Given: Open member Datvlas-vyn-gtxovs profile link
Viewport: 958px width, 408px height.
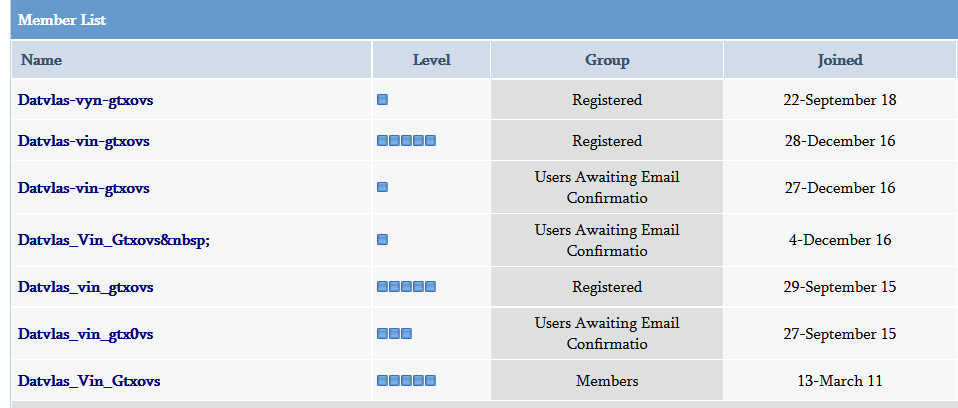Looking at the screenshot, I should (85, 100).
